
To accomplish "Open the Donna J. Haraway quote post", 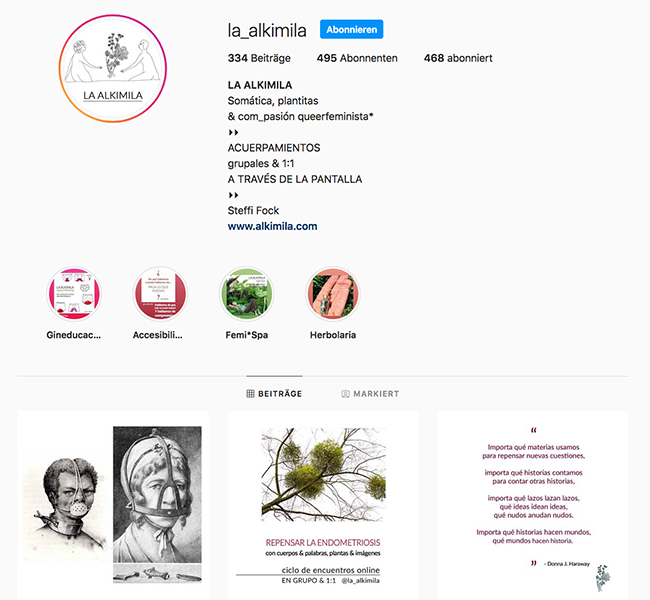I will pos(533,505).
